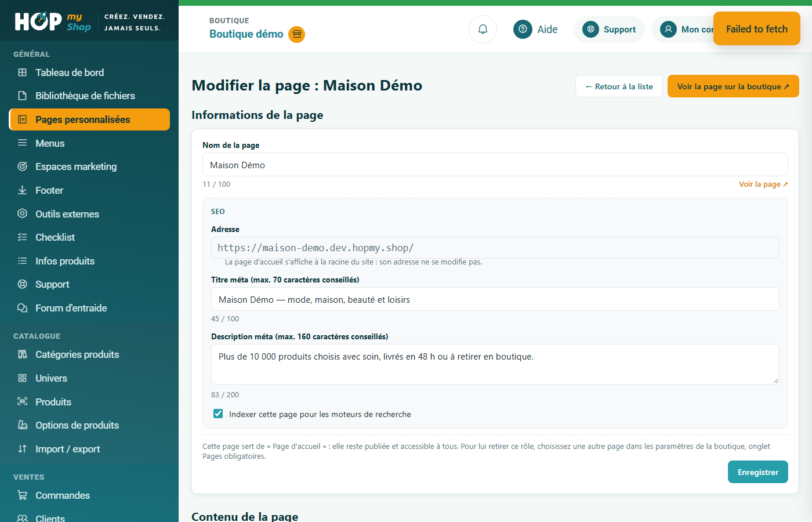Go to Bibliothèque de fichiers
Screen dimensions: 812x522
[x=89, y=96]
